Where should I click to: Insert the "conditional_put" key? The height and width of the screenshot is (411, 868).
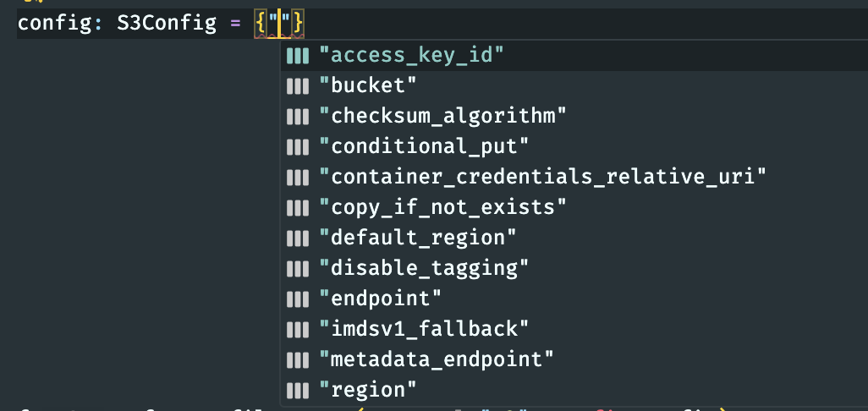tap(424, 145)
